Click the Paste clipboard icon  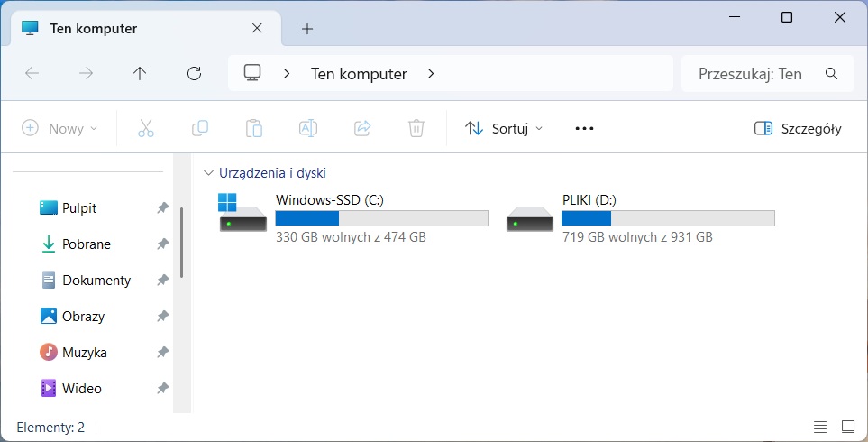coord(254,128)
